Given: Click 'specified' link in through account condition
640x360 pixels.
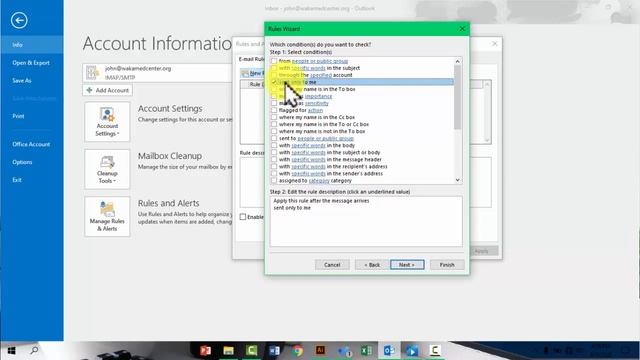Looking at the screenshot, I should click(x=321, y=75).
